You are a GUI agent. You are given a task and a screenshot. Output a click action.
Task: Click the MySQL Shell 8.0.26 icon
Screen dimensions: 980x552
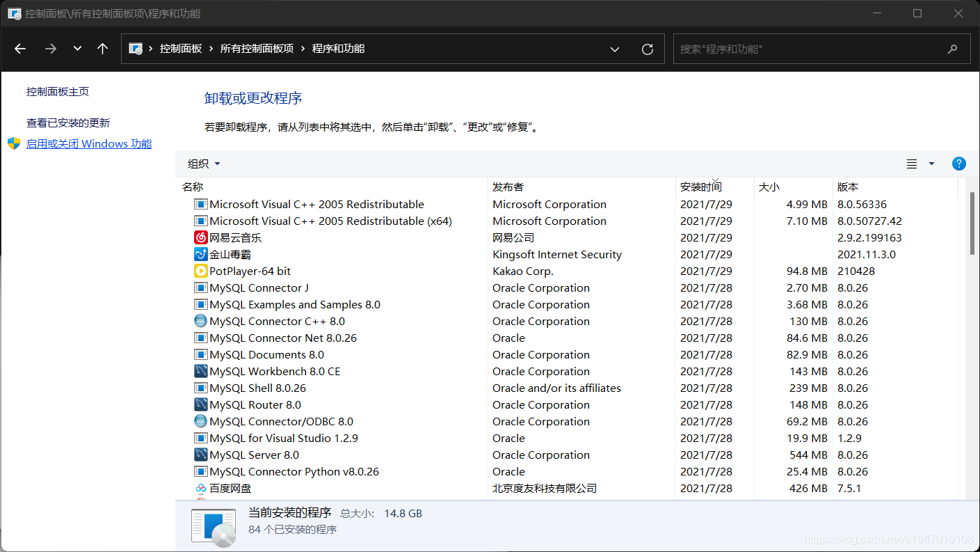click(x=200, y=388)
